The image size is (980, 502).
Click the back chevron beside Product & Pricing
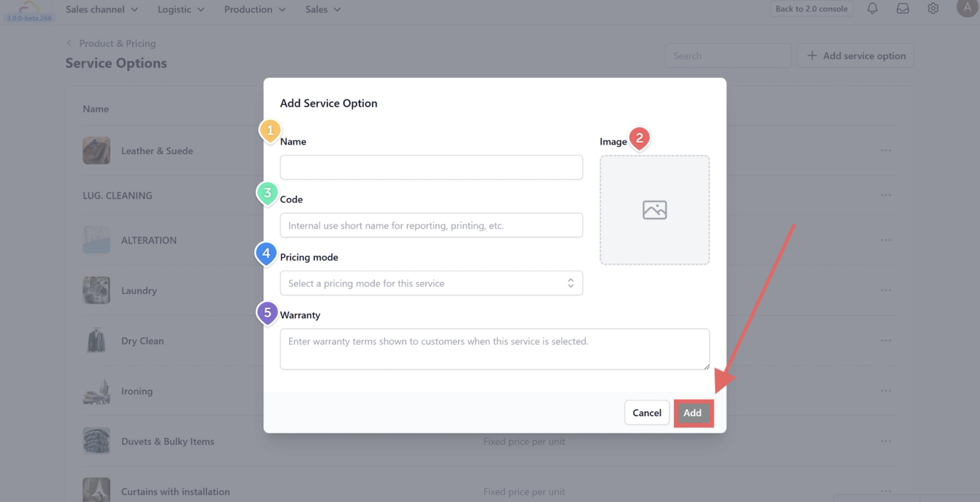(x=69, y=43)
